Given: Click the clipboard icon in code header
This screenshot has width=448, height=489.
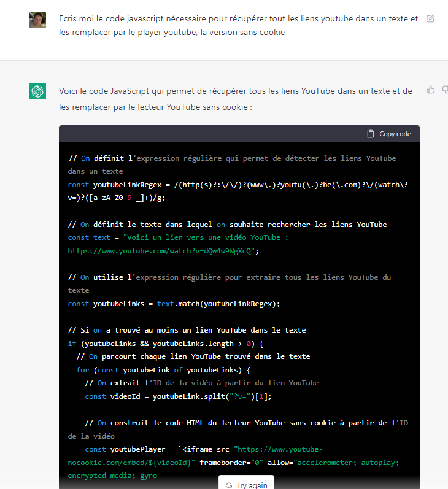Looking at the screenshot, I should 370,134.
